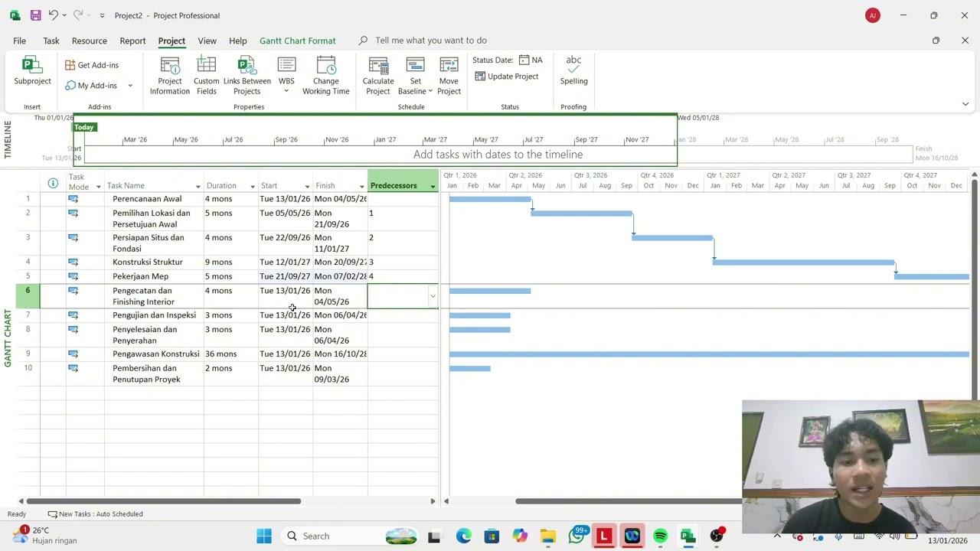Screen dimensions: 980x551
Task: Open Project Information dialog
Action: 169,76
